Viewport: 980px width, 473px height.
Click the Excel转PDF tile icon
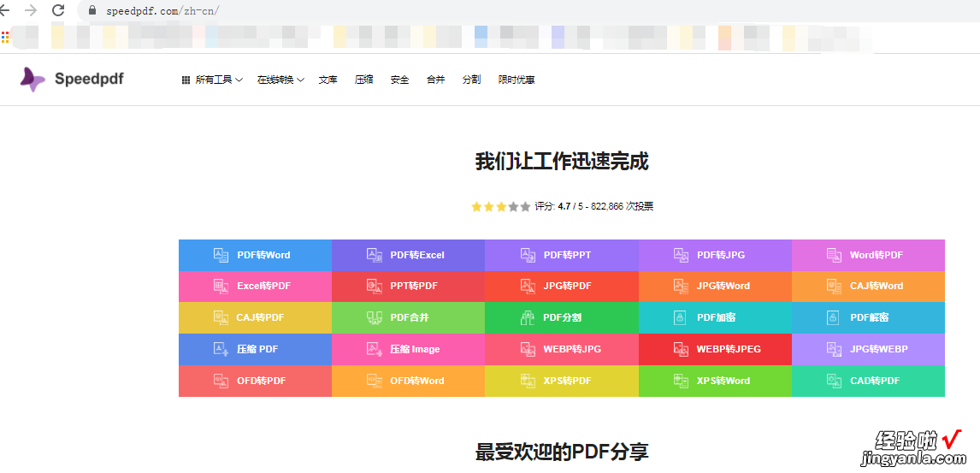coord(221,287)
